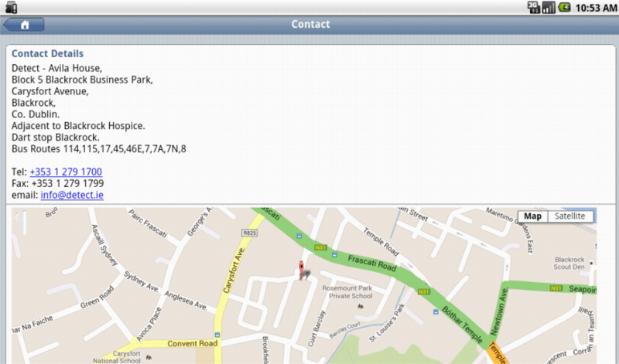
Task: Tap the home back button
Action: (24, 25)
